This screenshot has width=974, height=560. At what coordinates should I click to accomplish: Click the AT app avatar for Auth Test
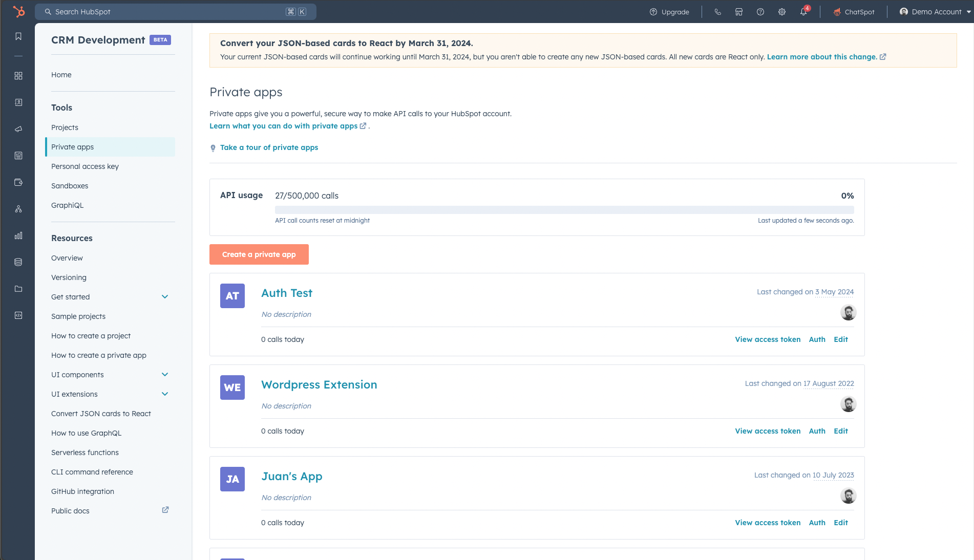[x=232, y=296]
